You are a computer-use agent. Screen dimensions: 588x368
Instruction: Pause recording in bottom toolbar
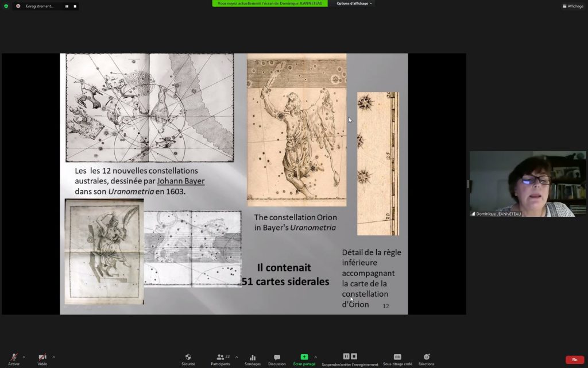pos(346,356)
